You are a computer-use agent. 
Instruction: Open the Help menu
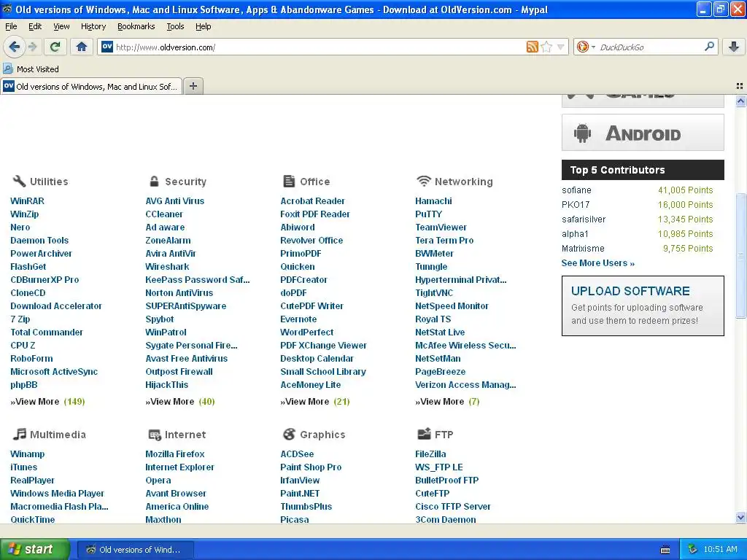click(x=203, y=26)
